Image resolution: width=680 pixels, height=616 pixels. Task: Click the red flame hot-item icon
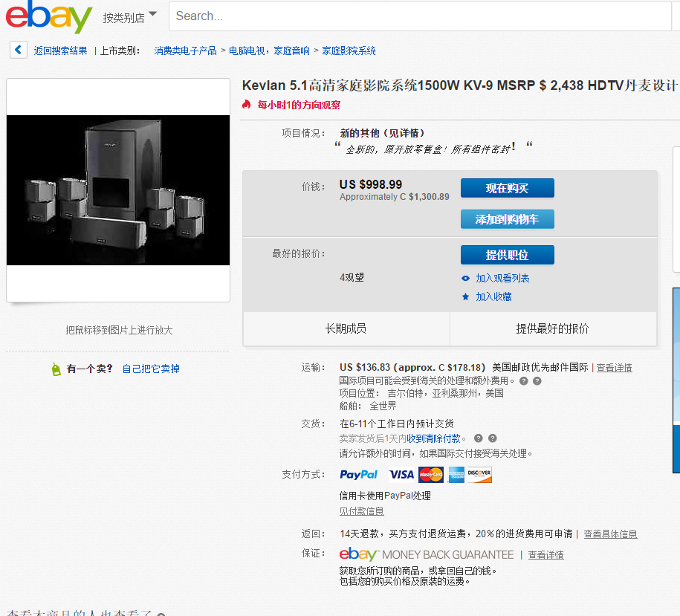coord(247,105)
